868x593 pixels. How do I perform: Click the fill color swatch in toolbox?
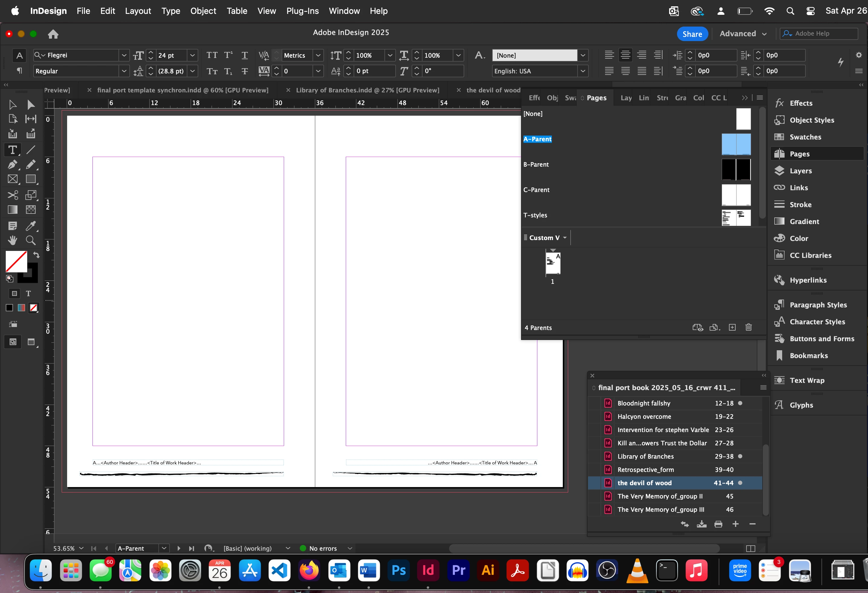(x=16, y=261)
